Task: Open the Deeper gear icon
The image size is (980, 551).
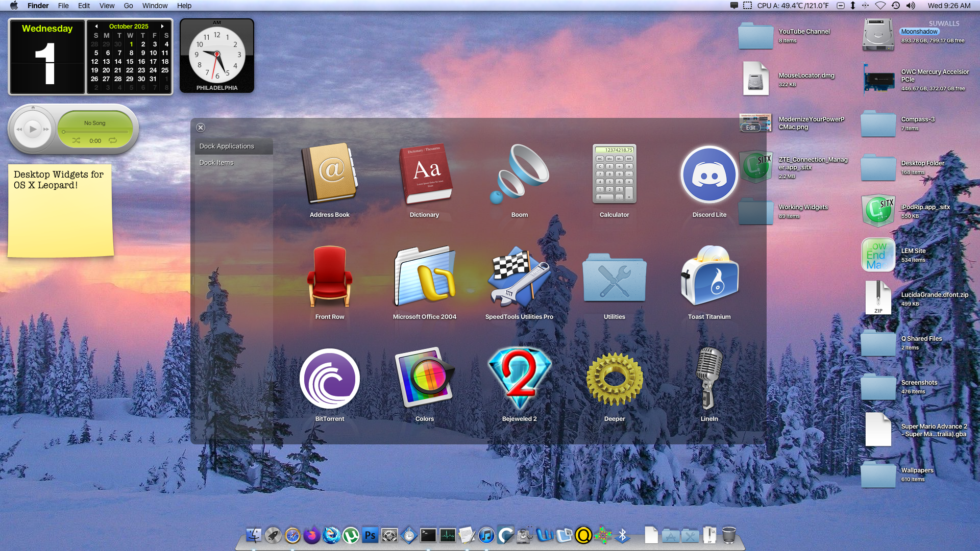Action: (614, 379)
